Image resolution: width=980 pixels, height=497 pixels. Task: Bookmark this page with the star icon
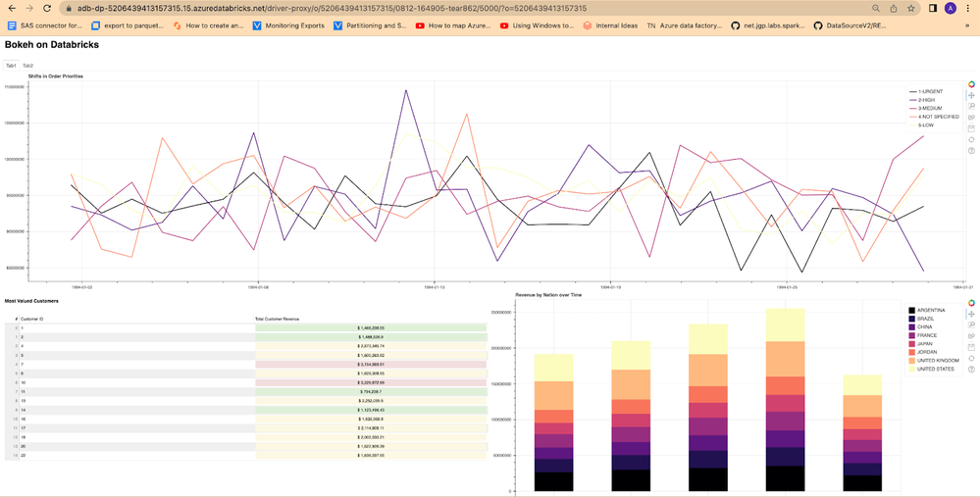911,8
